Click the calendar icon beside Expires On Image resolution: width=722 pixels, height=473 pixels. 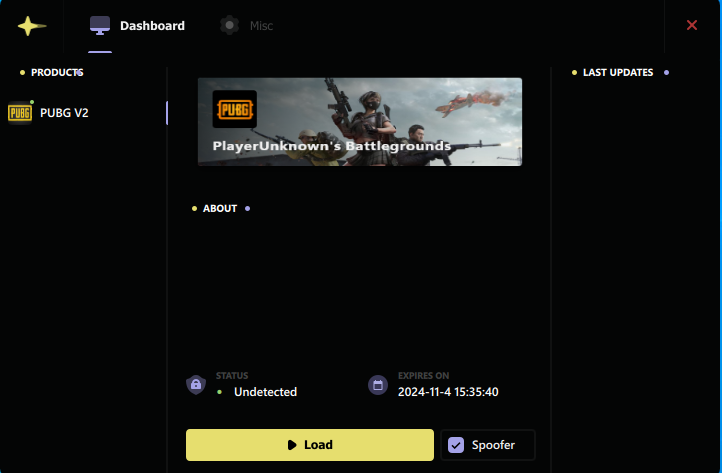pyautogui.click(x=377, y=384)
